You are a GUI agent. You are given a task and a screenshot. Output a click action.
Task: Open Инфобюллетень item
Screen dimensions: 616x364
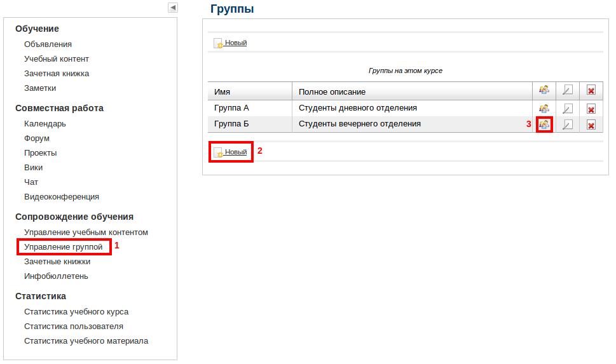pyautogui.click(x=56, y=276)
